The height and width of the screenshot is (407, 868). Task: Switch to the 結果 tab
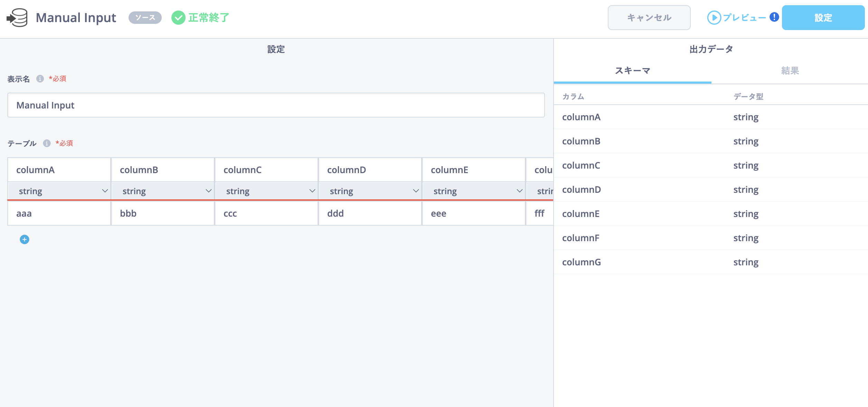(790, 71)
